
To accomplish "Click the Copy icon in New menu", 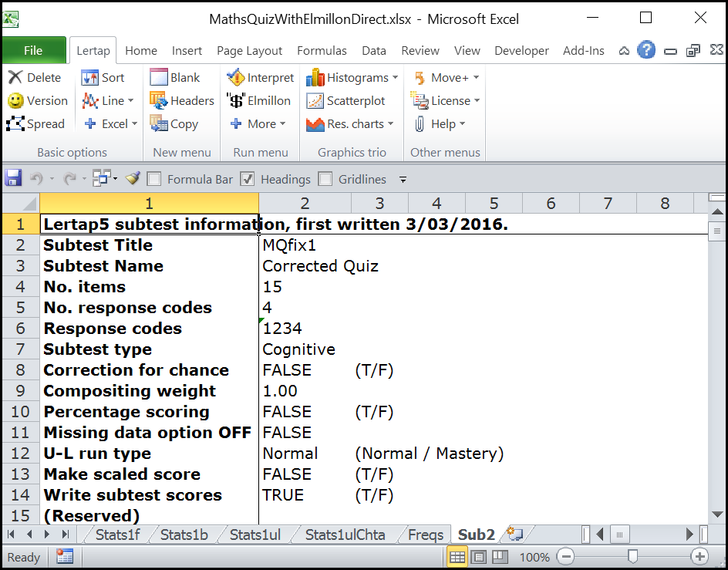I will (x=158, y=123).
